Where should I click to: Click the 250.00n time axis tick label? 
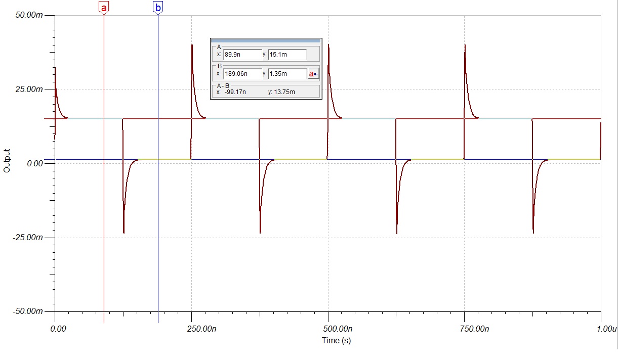(x=201, y=329)
